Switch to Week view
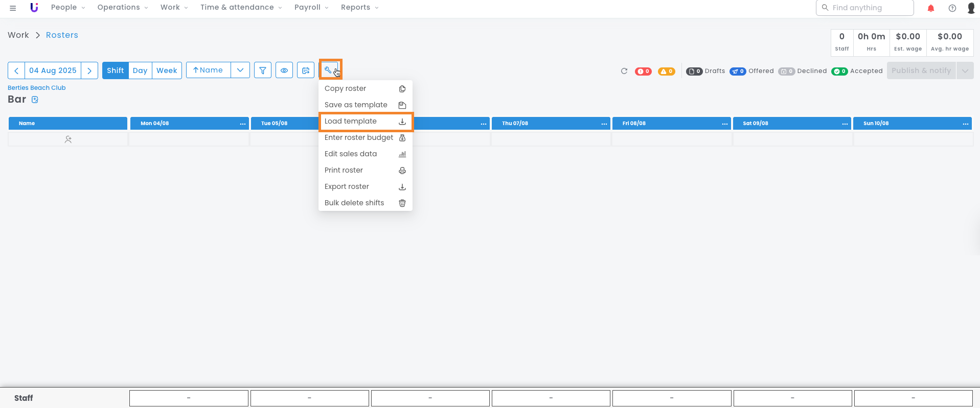Screen dimensions: 980x408 pyautogui.click(x=167, y=70)
